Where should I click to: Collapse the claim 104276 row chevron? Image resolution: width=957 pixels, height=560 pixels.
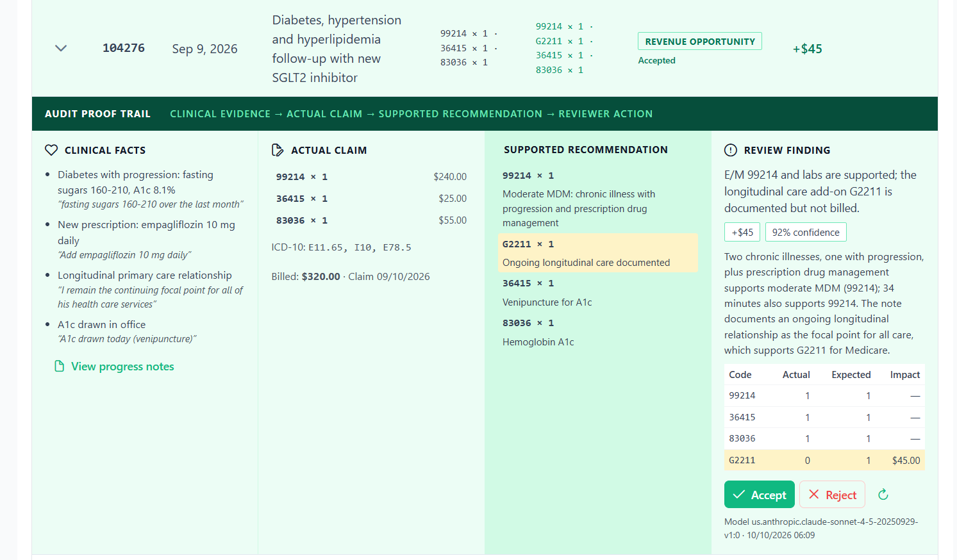point(61,48)
